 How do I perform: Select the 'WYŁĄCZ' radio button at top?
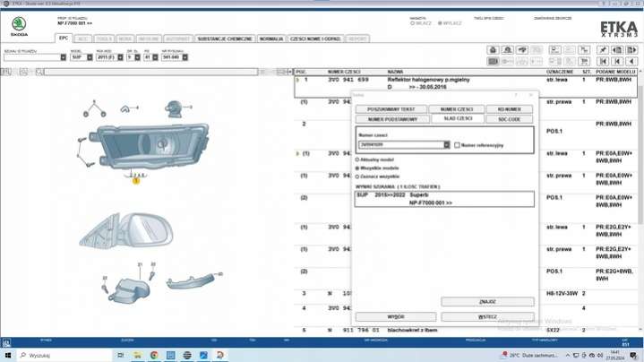pyautogui.click(x=440, y=23)
